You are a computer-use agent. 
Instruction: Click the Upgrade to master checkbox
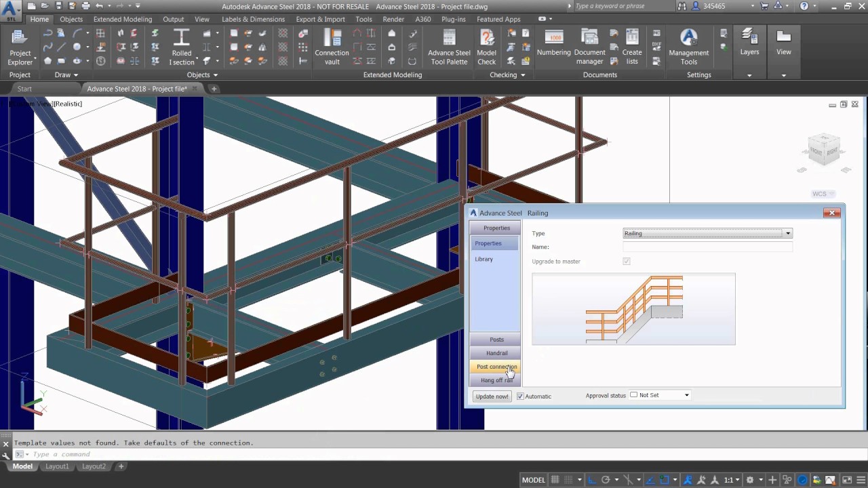click(x=626, y=261)
